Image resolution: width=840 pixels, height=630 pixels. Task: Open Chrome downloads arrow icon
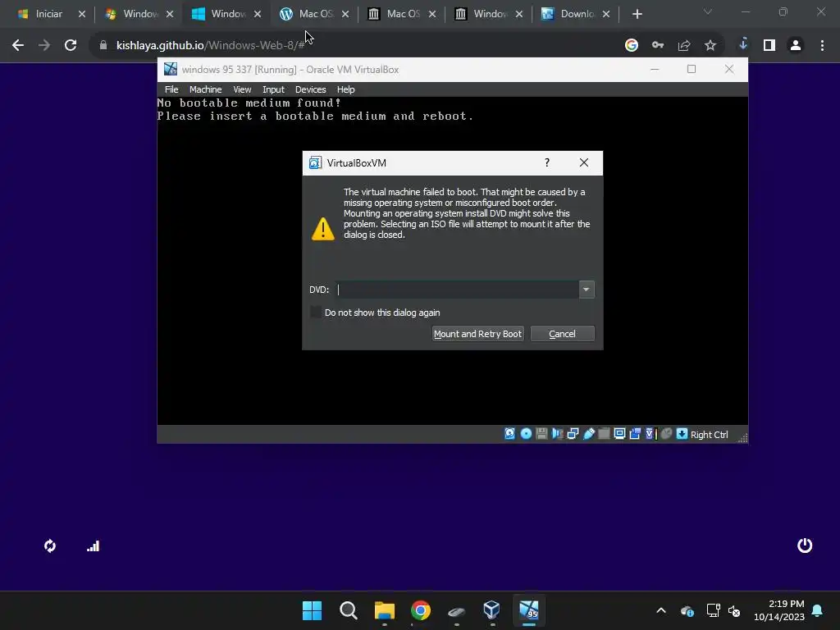[743, 44]
